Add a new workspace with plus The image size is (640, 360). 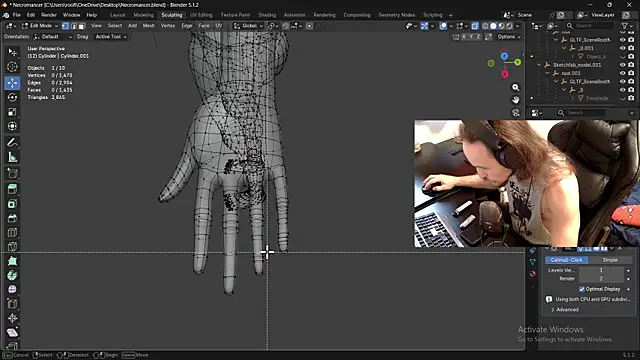[451, 15]
